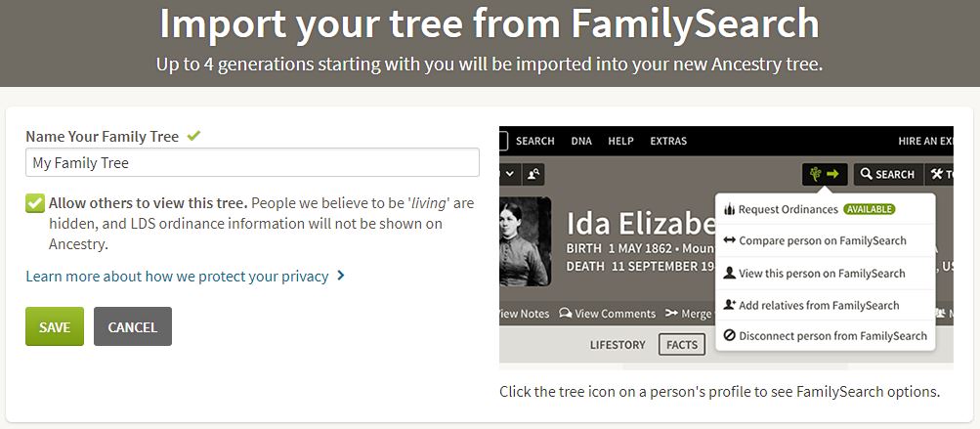This screenshot has height=429, width=980.
Task: Click the family tree name text field
Action: 252,162
